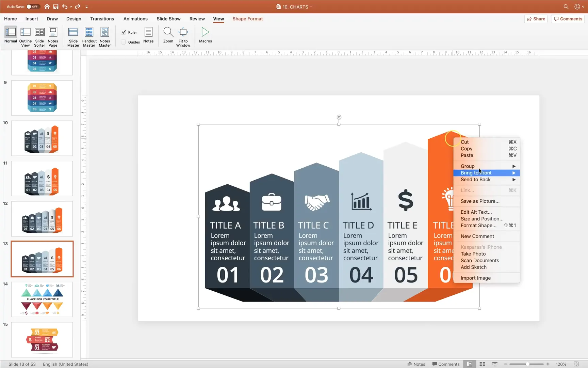This screenshot has height=368, width=588.
Task: Open the Handout Master view
Action: pyautogui.click(x=89, y=36)
